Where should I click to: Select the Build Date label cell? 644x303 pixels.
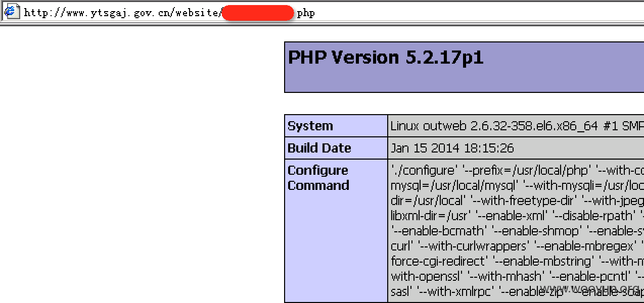[336, 148]
